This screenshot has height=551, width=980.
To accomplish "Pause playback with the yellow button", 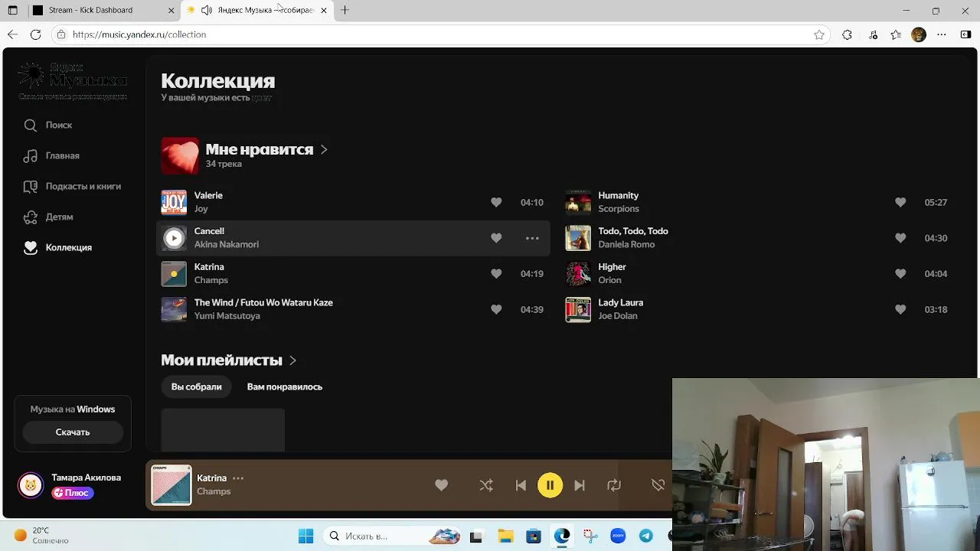I will (x=550, y=485).
